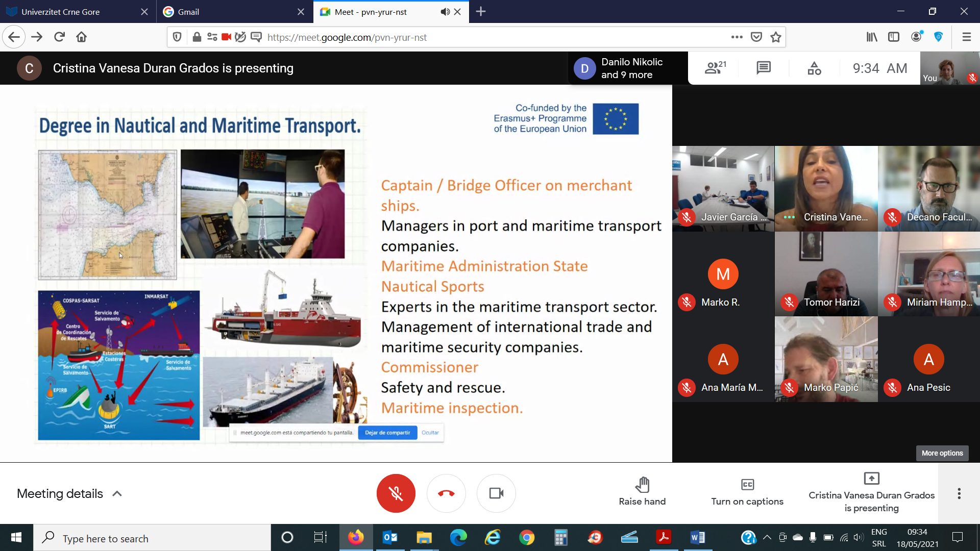This screenshot has height=551, width=980.
Task: Select Ana Pesic participant tile
Action: coord(929,359)
